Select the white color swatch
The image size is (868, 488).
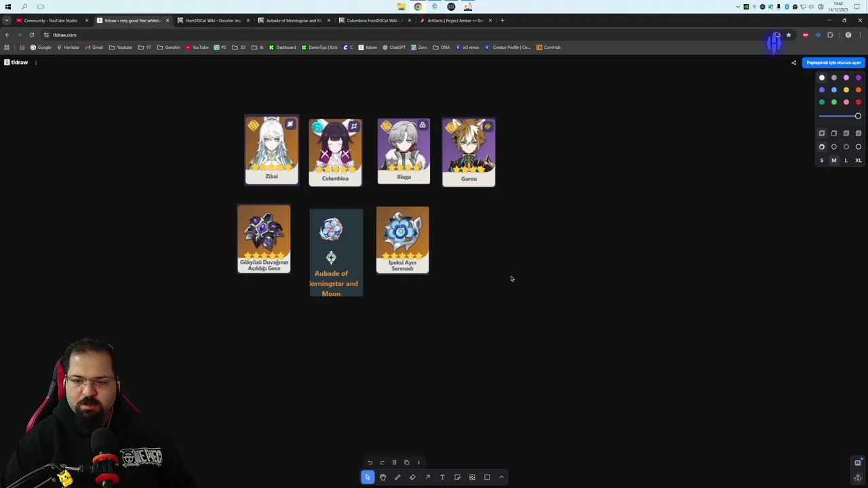click(822, 78)
